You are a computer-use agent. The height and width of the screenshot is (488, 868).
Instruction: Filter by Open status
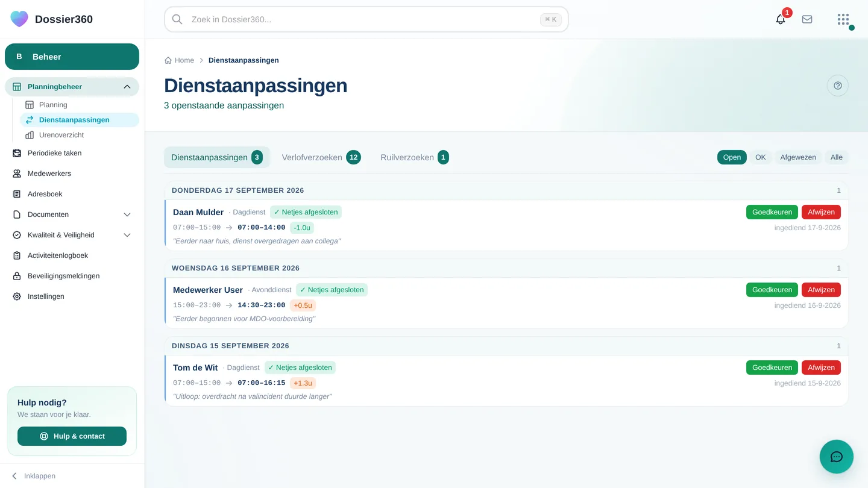click(x=732, y=157)
